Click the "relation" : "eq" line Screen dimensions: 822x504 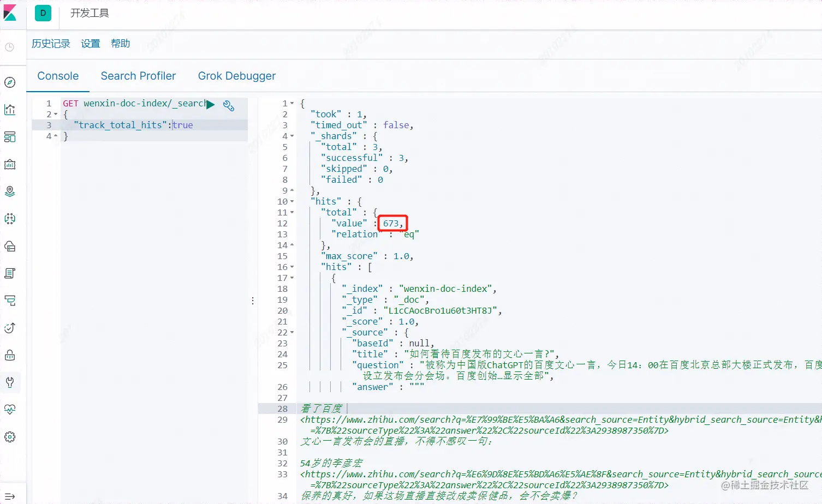point(375,234)
